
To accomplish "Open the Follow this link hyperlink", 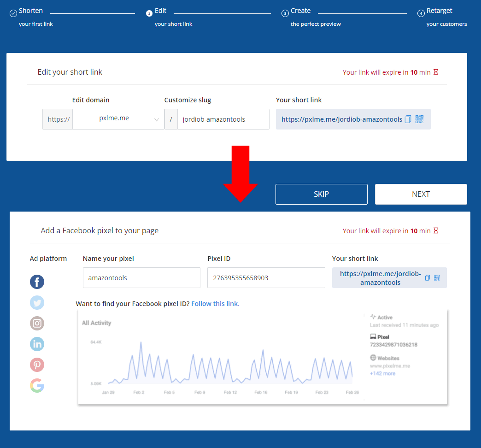I will pos(215,304).
